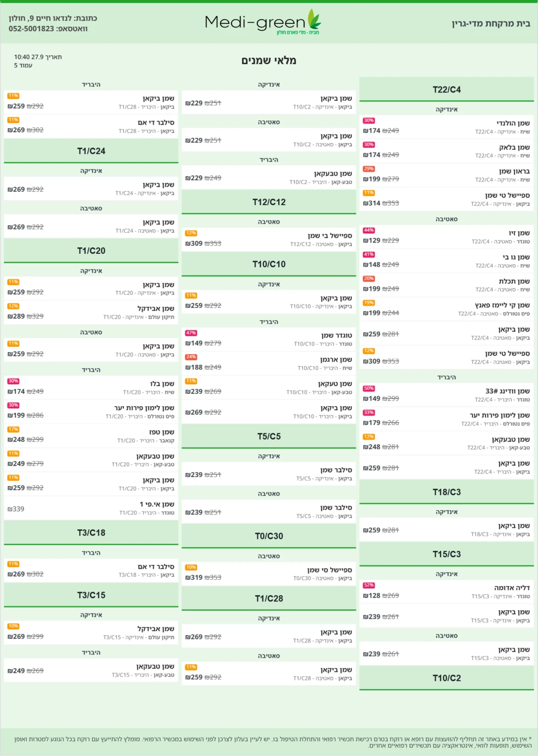The image size is (538, 756).
Task: Select the T0/C30 section header
Action: [x=269, y=536]
